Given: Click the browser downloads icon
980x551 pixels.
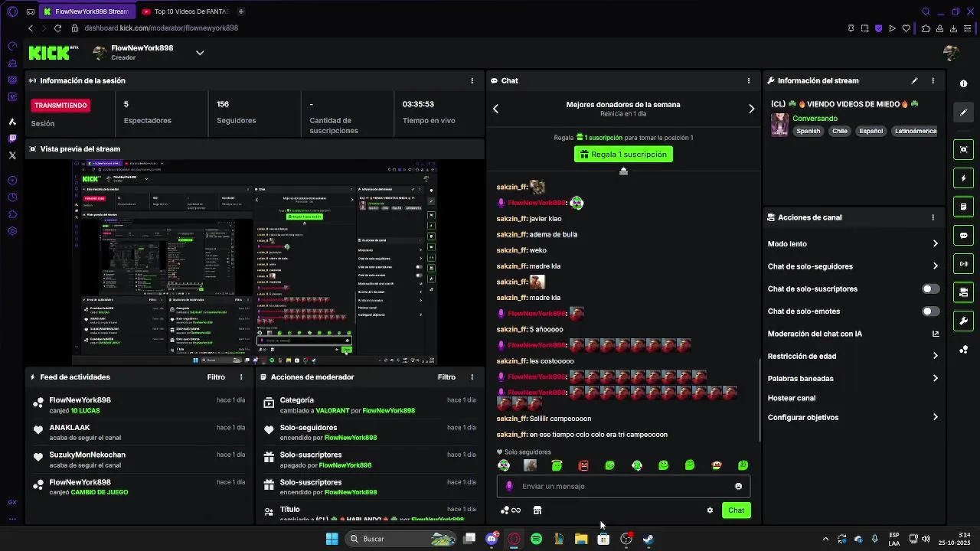Looking at the screenshot, I should pyautogui.click(x=954, y=28).
